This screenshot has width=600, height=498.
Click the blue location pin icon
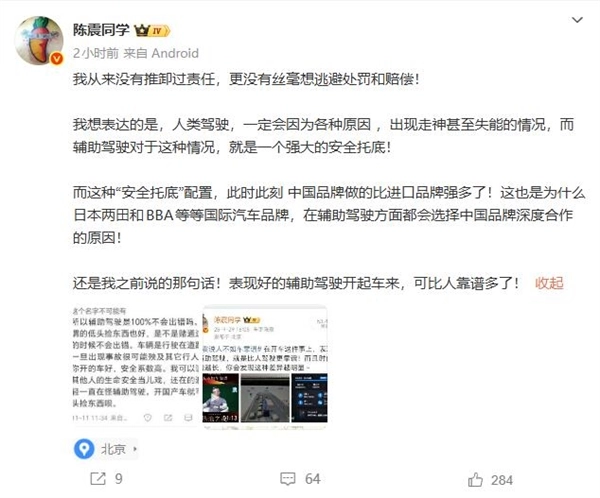pyautogui.click(x=84, y=449)
